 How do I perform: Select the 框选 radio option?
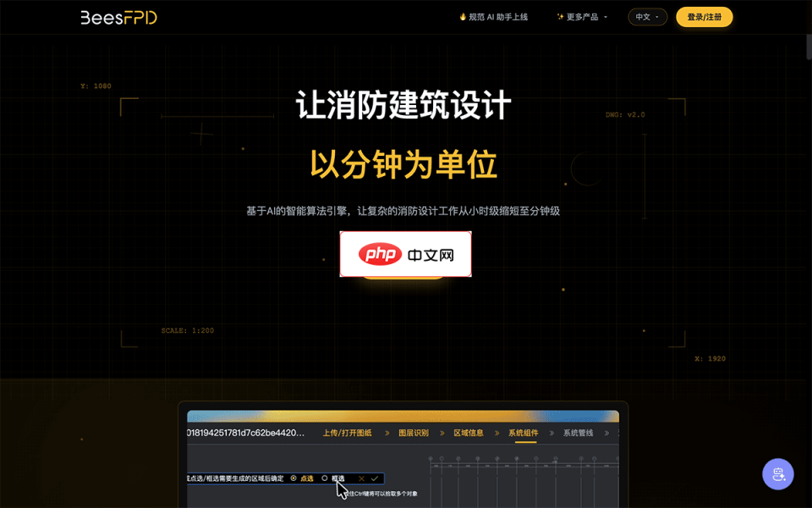(333, 478)
